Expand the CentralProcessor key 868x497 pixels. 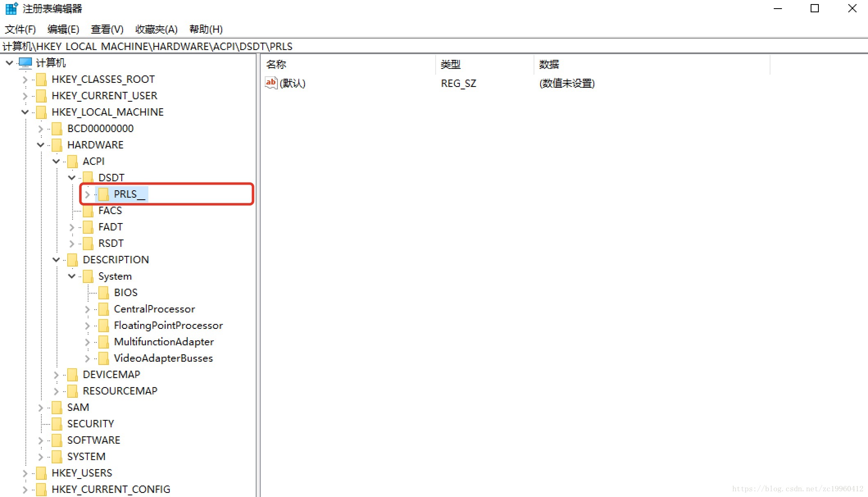[x=87, y=309]
